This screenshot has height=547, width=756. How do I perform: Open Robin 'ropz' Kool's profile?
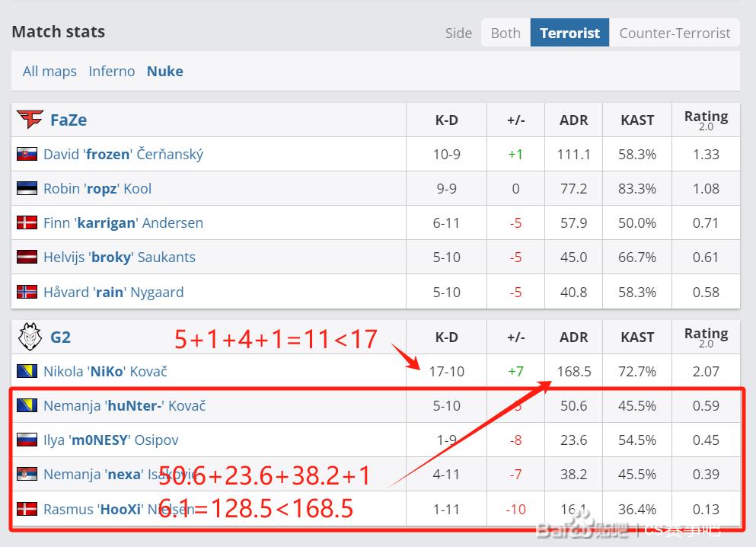(x=97, y=189)
